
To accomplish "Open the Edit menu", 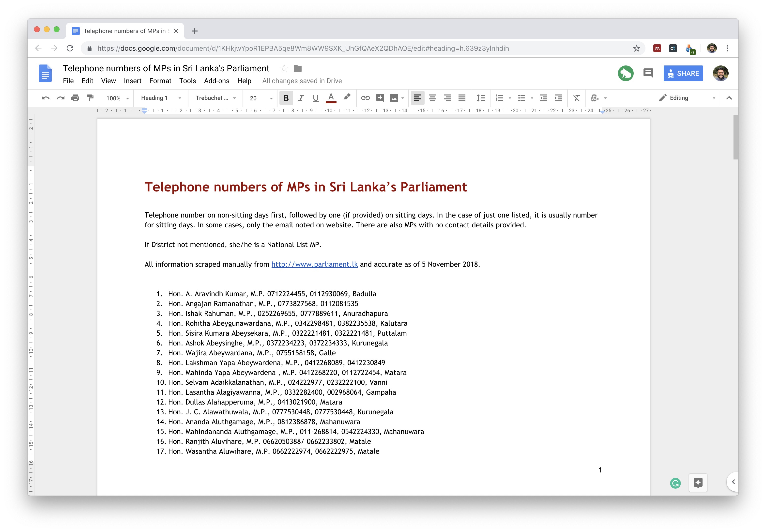I will click(87, 81).
